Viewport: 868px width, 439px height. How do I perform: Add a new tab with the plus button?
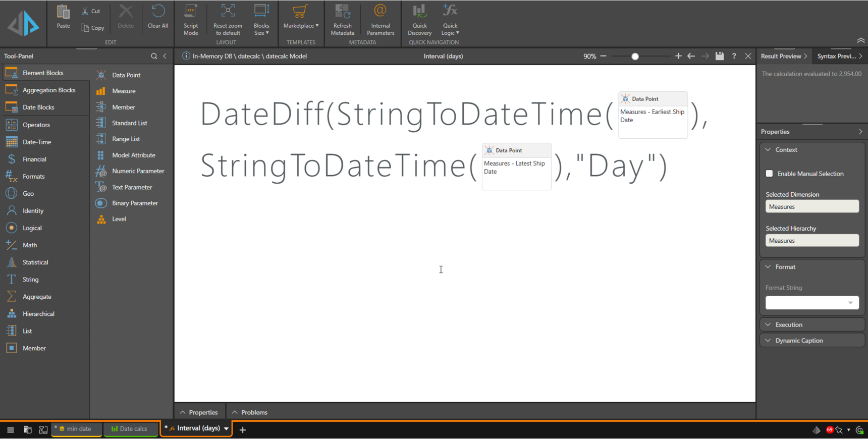click(243, 430)
